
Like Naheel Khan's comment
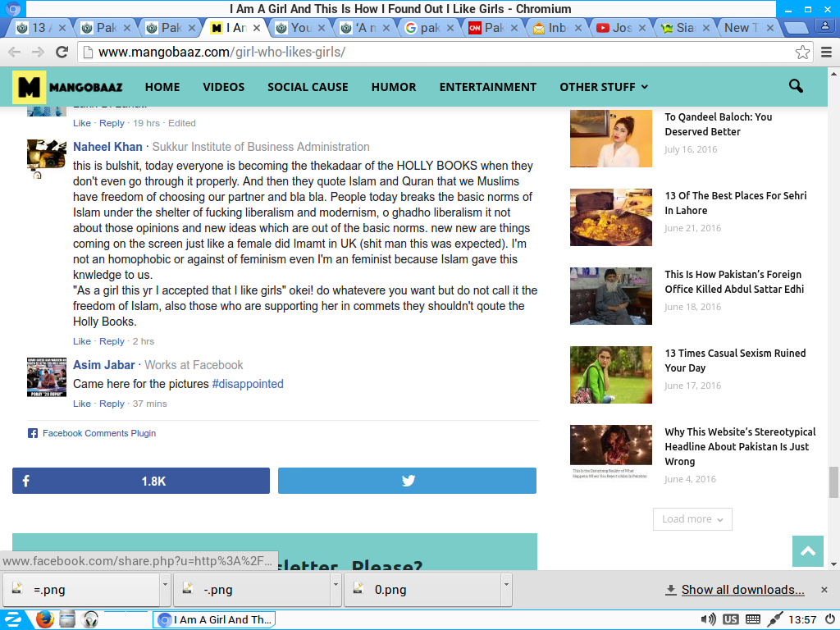click(82, 341)
